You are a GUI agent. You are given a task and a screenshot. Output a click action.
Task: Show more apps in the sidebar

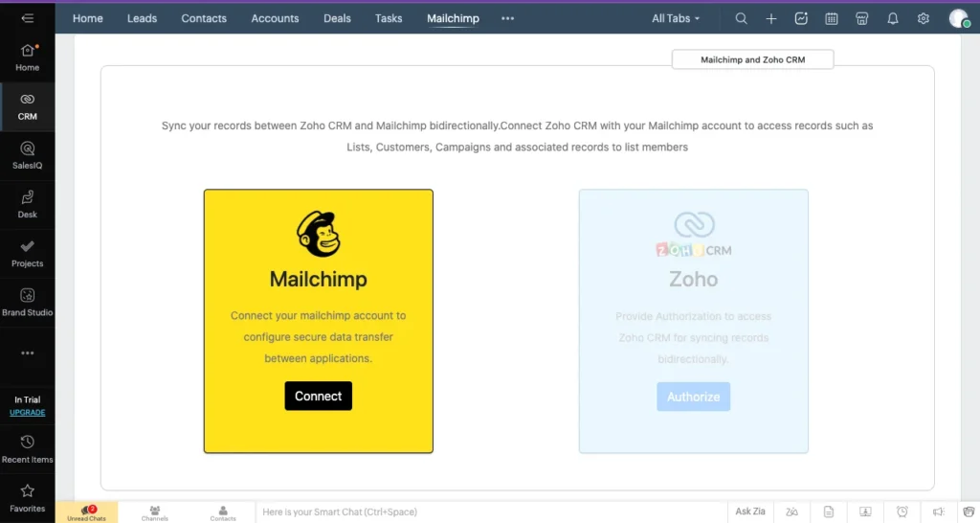(27, 352)
